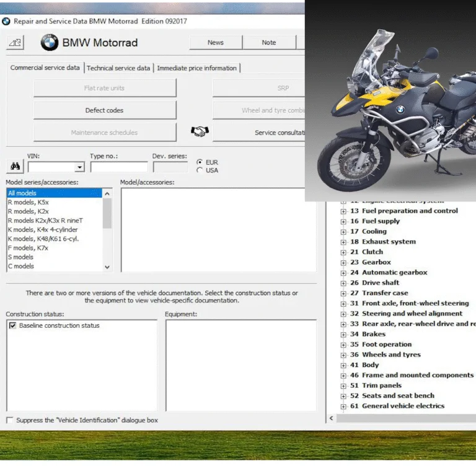
Task: Click the Maintenance schedules button
Action: coord(105,133)
